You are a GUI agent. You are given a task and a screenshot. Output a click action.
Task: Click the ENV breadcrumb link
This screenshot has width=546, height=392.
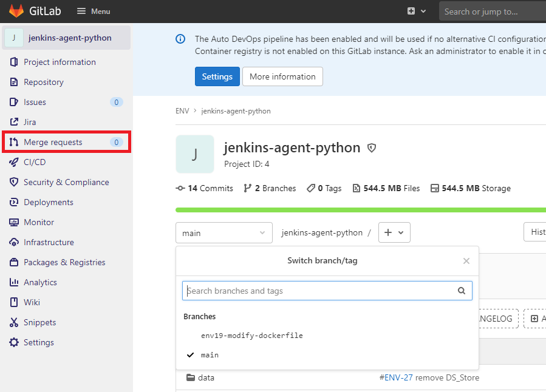(x=182, y=111)
